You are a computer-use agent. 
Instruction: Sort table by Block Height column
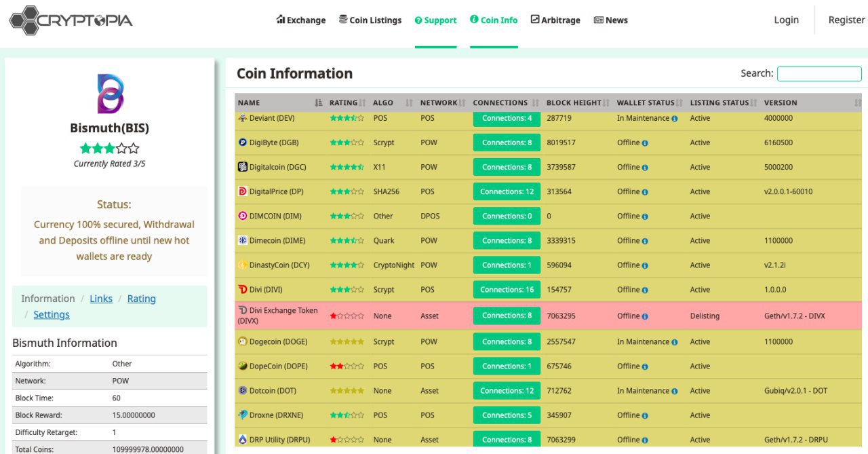pos(578,102)
